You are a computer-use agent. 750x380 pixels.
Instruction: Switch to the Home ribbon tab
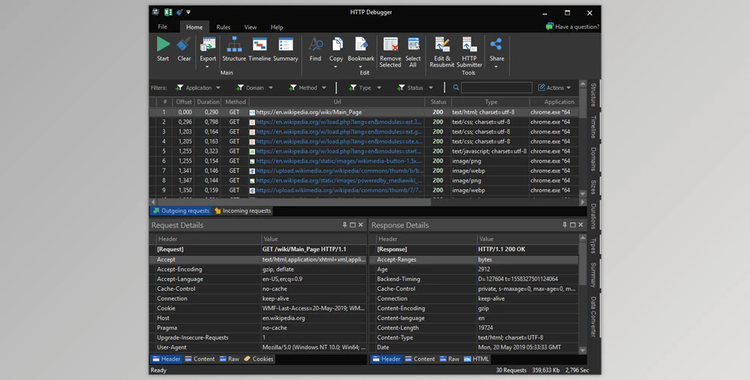[194, 27]
